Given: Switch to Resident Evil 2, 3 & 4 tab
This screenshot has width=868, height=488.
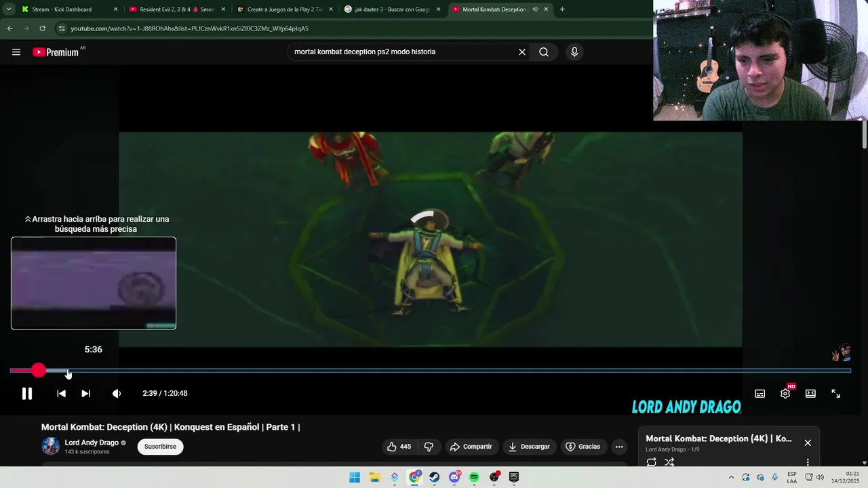Looking at the screenshot, I should tap(176, 9).
